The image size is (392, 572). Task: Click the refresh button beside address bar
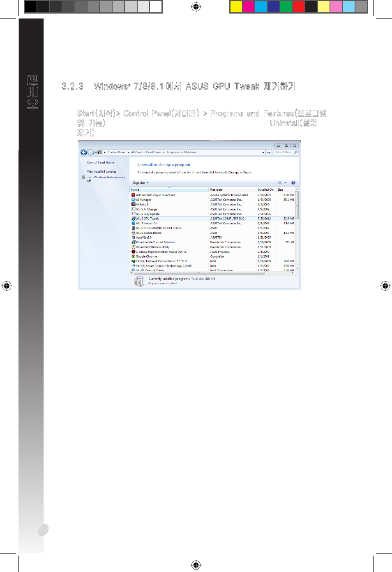pyautogui.click(x=269, y=152)
